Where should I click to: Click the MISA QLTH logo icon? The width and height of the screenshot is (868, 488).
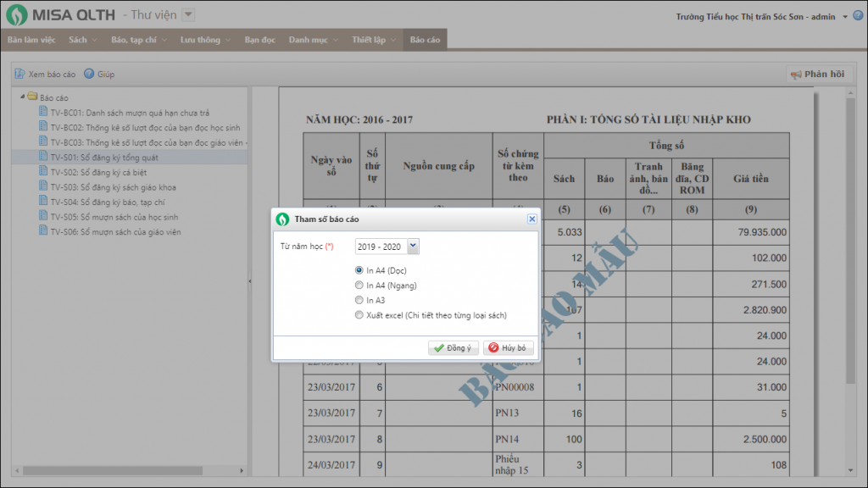coord(17,15)
